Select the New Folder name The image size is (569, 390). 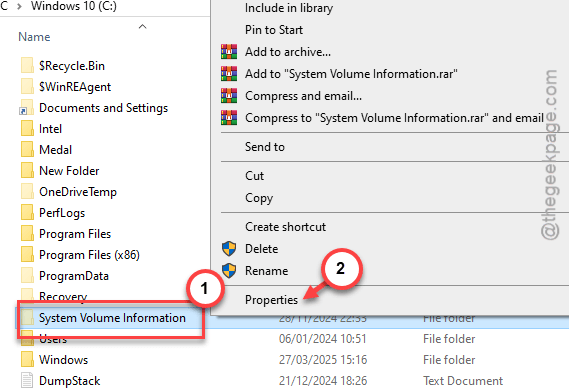[x=69, y=171]
